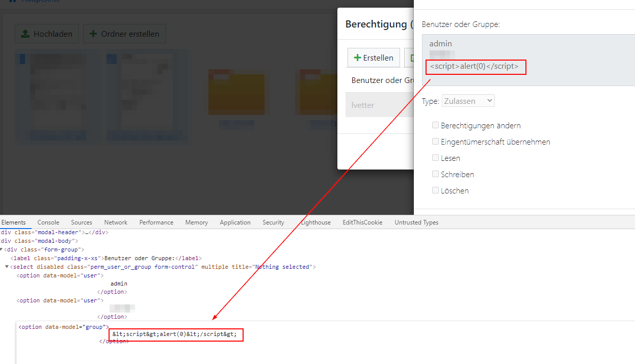This screenshot has width=635, height=364.
Task: Click the Hochladen upload button
Action: pos(47,34)
